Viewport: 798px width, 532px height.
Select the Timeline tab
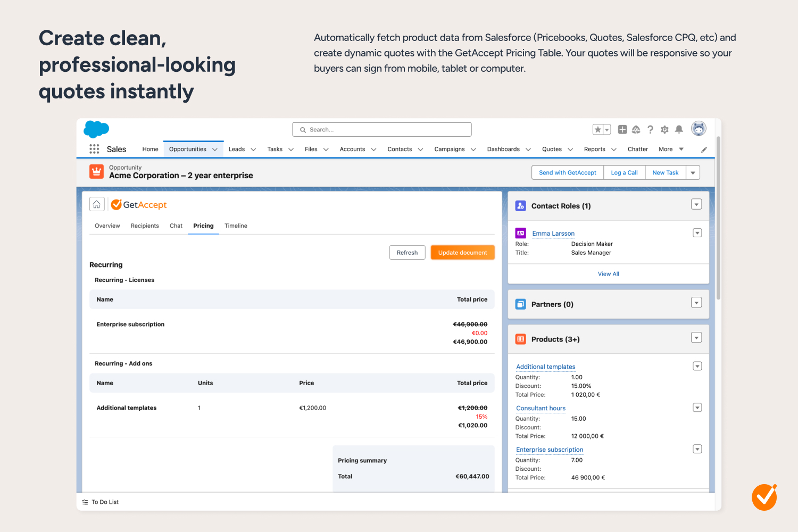tap(236, 226)
